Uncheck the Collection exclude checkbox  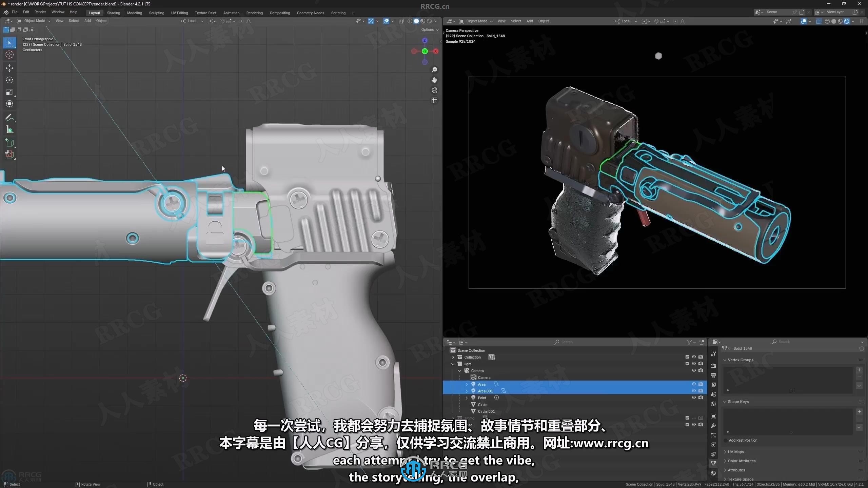point(687,357)
